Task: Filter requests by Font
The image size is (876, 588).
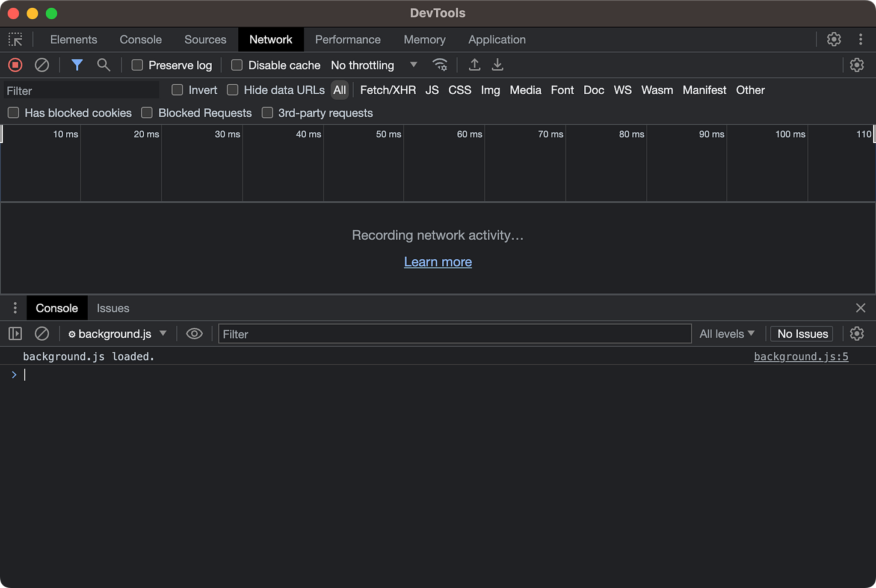Action: 563,90
